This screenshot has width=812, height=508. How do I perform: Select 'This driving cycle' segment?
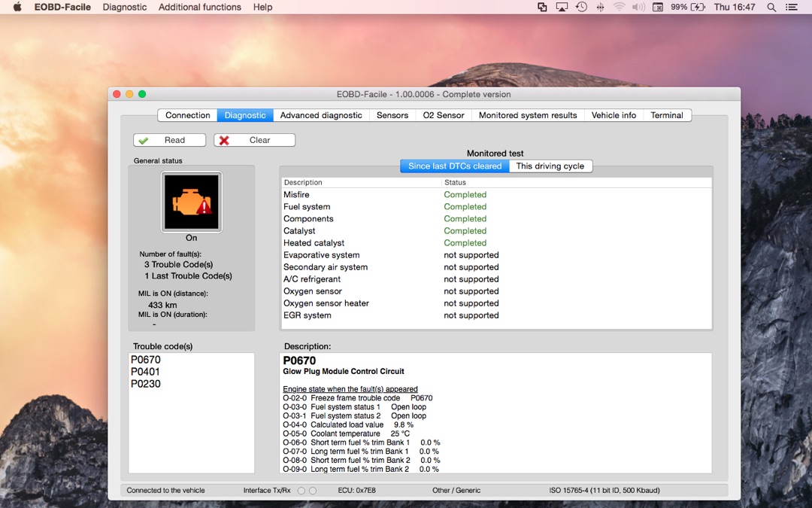pyautogui.click(x=550, y=166)
